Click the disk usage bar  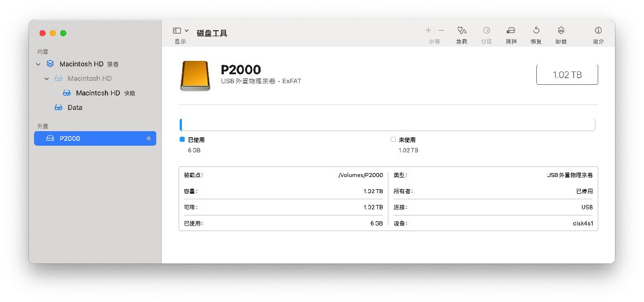387,125
